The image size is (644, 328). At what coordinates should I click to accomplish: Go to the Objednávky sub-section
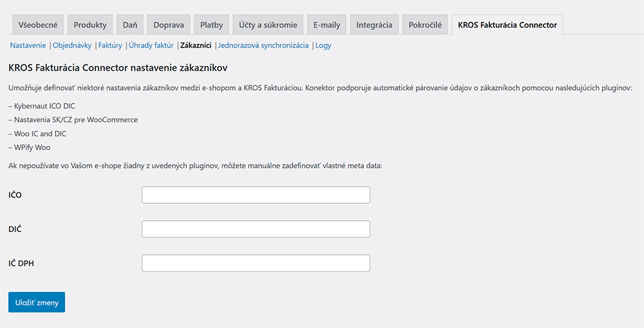pyautogui.click(x=72, y=46)
